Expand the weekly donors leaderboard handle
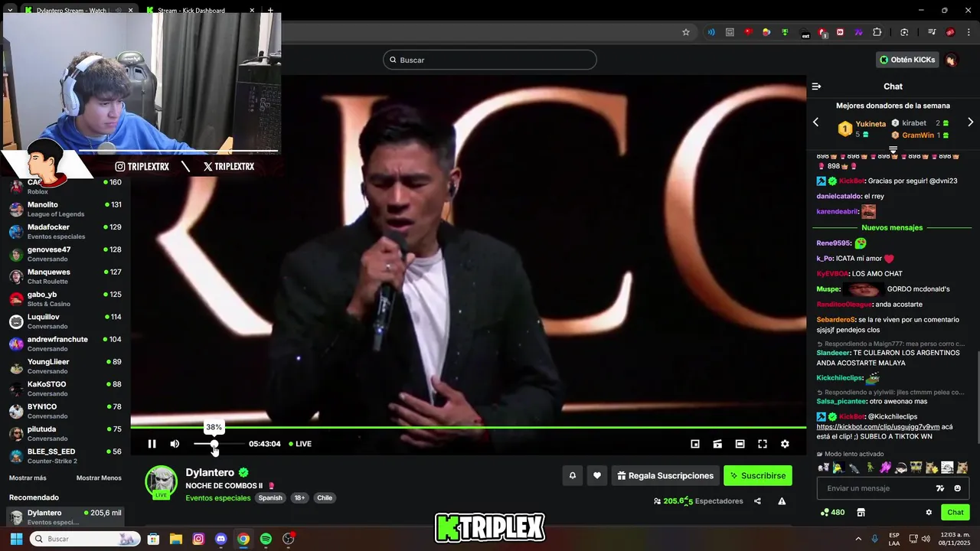 click(893, 148)
